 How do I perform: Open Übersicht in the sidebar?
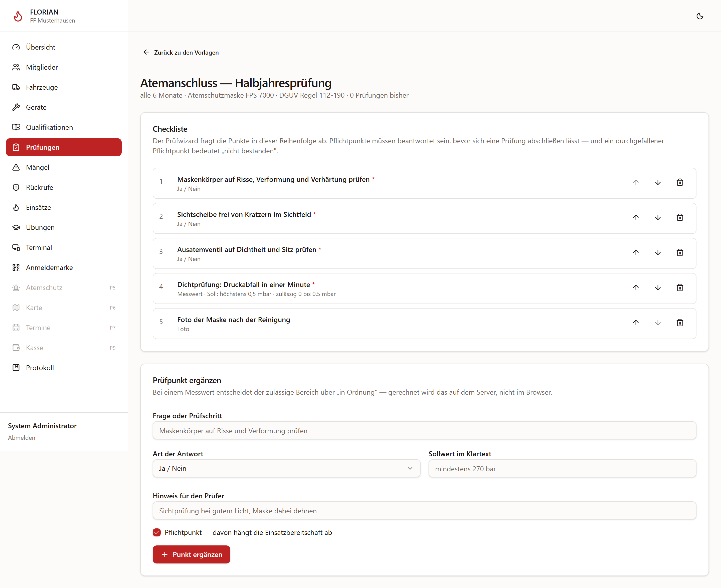pyautogui.click(x=64, y=47)
